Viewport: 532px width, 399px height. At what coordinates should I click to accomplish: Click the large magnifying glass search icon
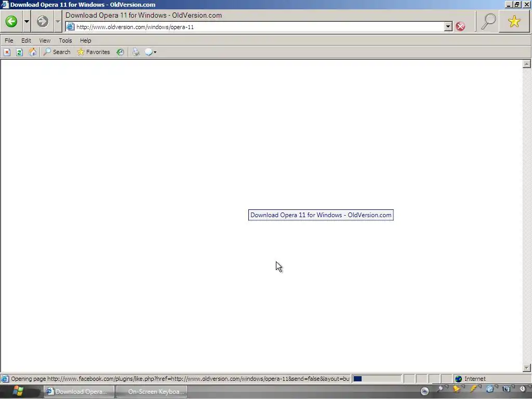click(x=488, y=21)
